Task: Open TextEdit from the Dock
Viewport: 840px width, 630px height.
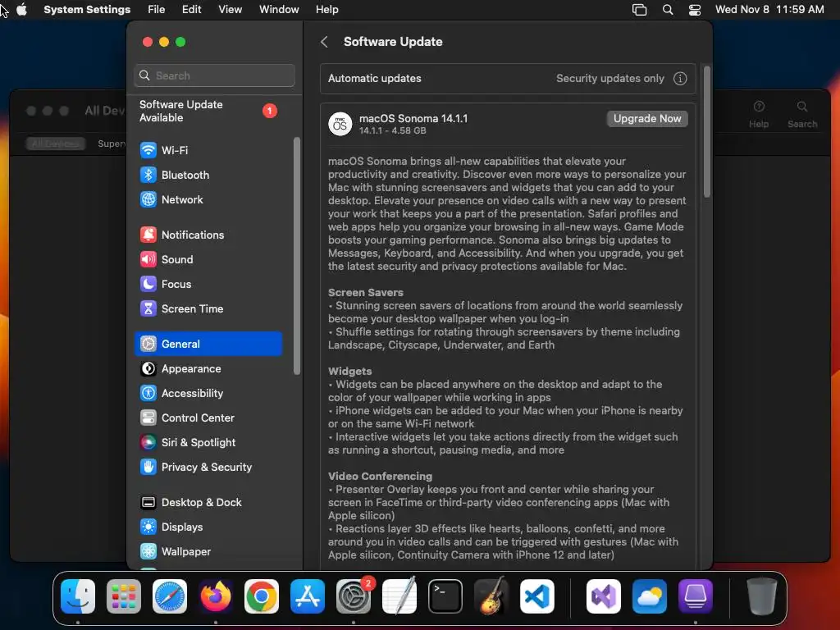Action: click(x=399, y=596)
